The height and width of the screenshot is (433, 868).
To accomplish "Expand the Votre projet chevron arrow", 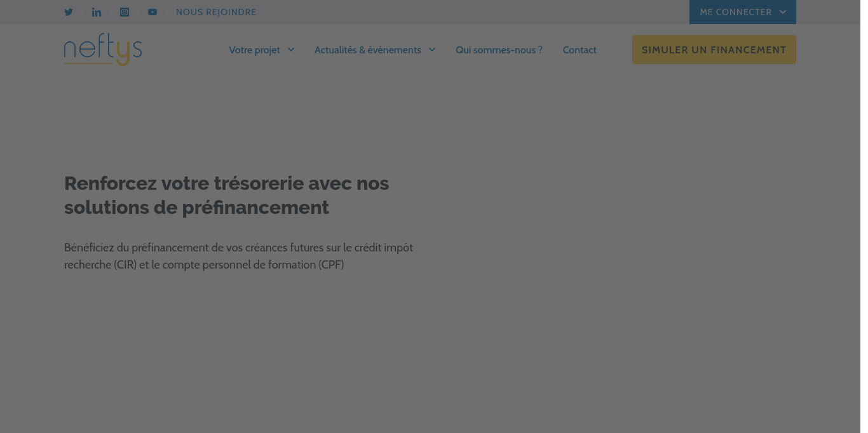I will click(x=291, y=50).
